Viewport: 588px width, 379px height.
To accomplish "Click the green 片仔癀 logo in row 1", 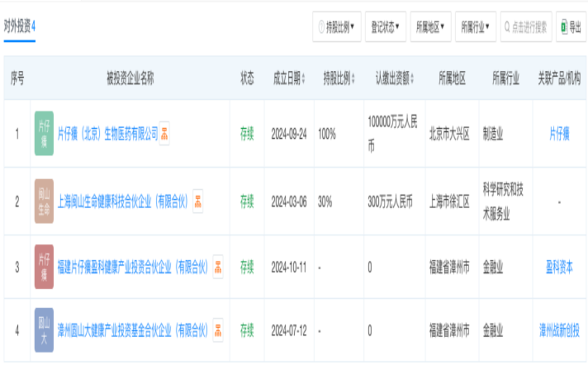I will [44, 134].
